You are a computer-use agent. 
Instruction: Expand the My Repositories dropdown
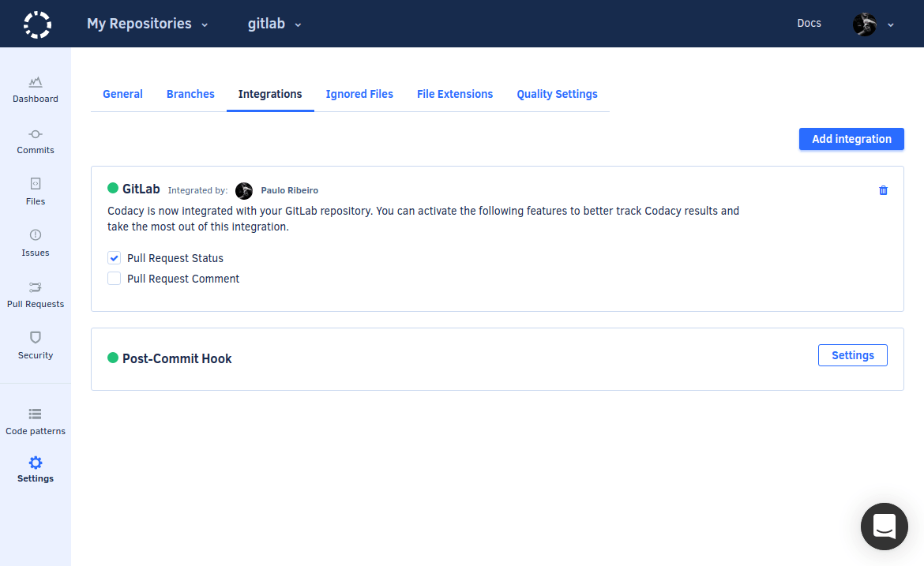148,24
